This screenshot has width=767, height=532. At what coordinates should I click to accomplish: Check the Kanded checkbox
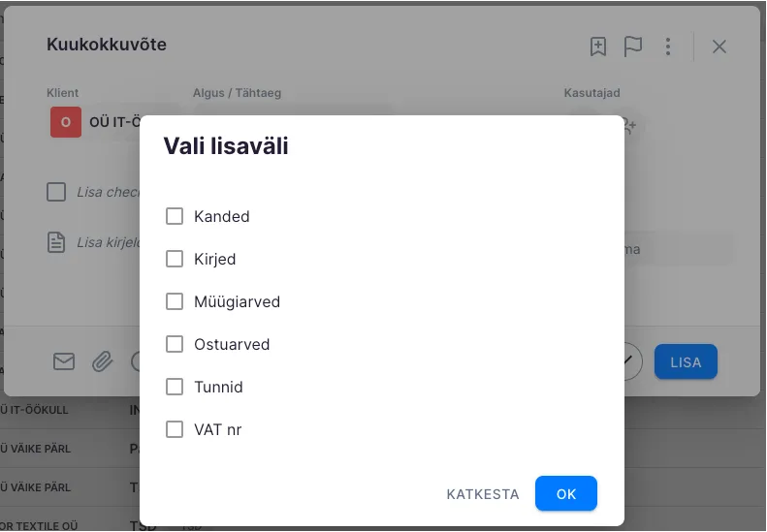175,216
